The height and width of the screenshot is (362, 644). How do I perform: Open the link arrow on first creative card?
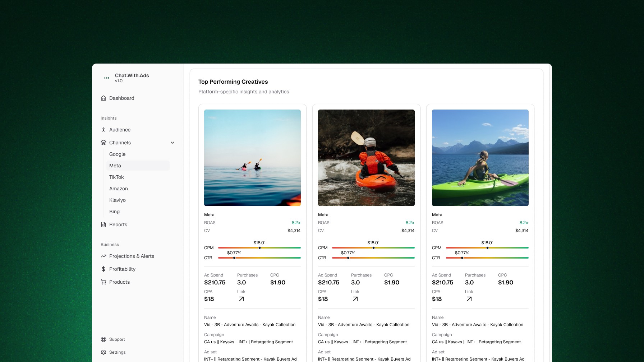241,299
